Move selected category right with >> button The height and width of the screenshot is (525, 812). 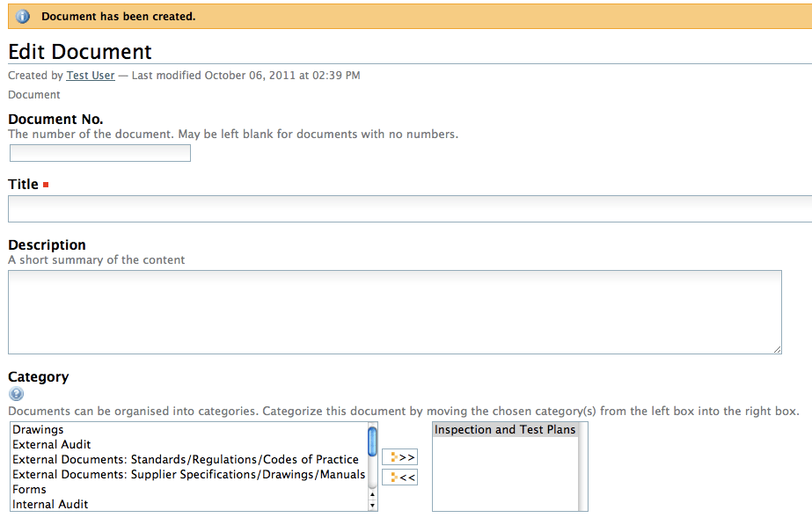pos(399,457)
